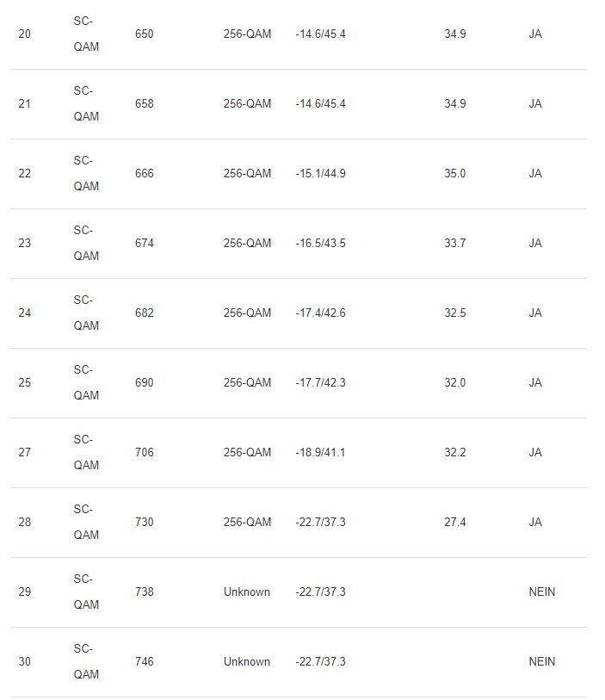Select the power level -17.7/42.3

point(320,382)
